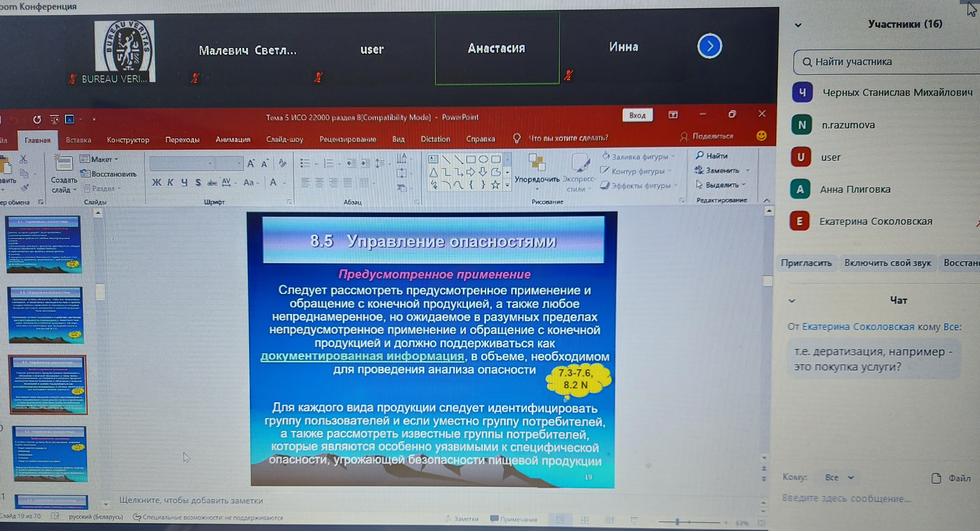
Task: Open the Вставка ribbon tab
Action: click(x=78, y=140)
